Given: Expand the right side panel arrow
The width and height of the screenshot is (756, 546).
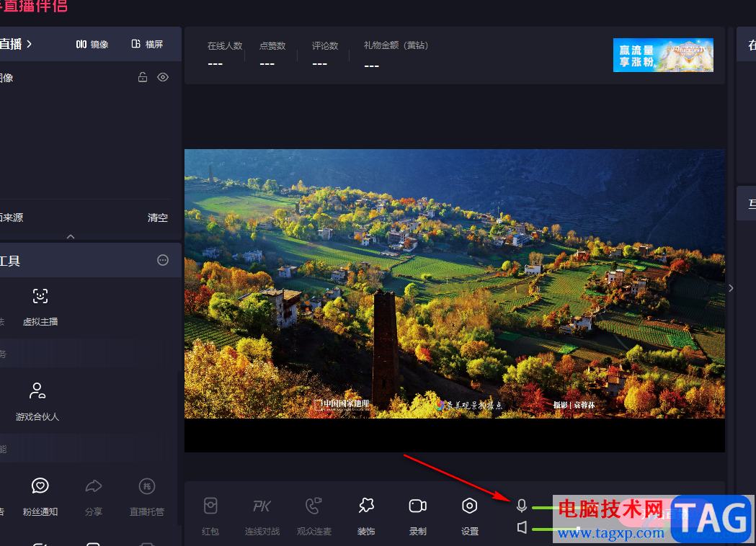Looking at the screenshot, I should pos(731,288).
